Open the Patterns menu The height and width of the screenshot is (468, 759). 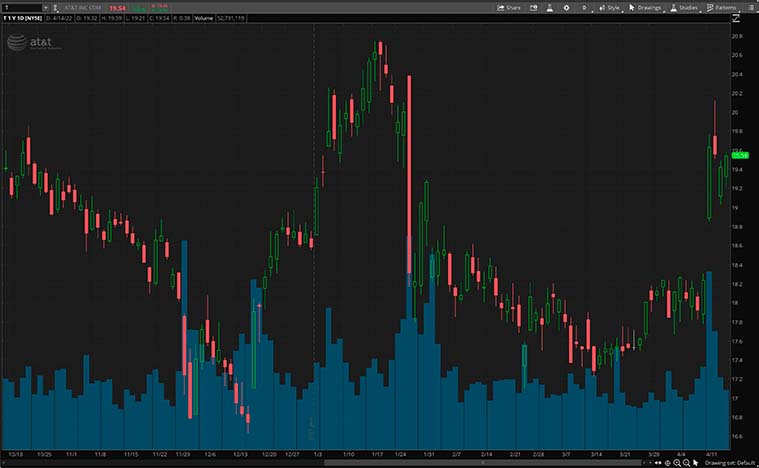pos(721,8)
